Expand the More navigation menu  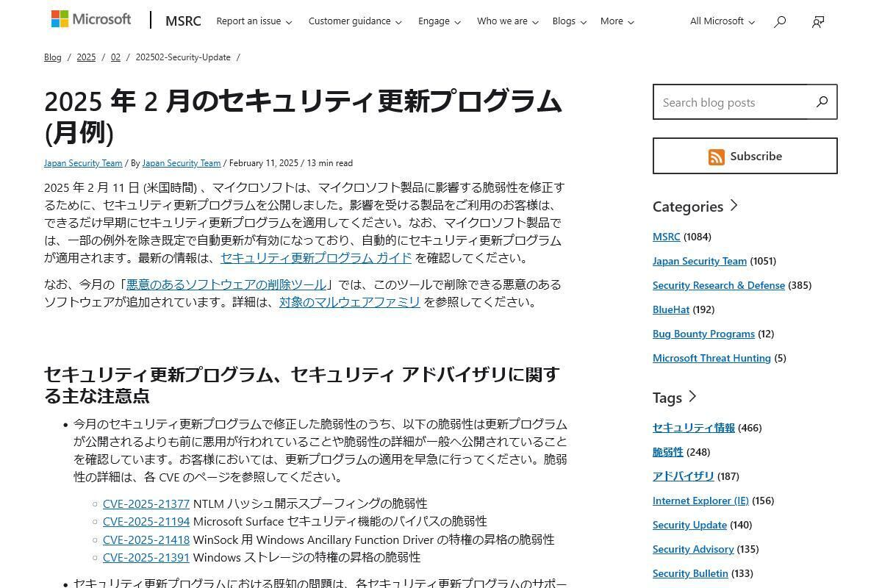(617, 21)
